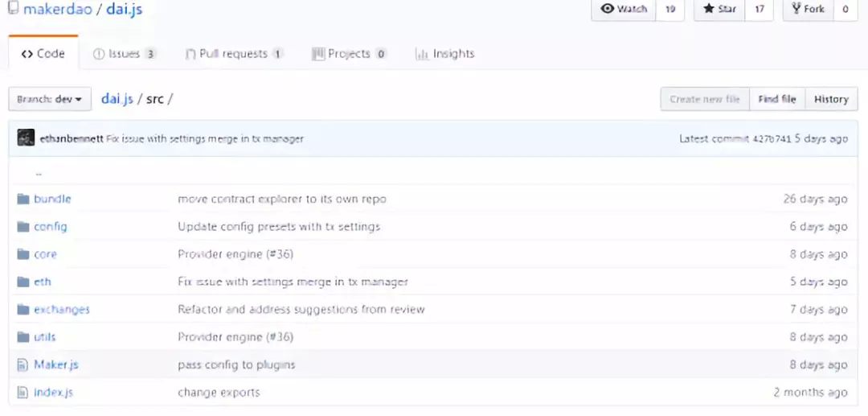This screenshot has width=868, height=416.
Task: Click the repository icon beside makerdao
Action: [x=14, y=8]
